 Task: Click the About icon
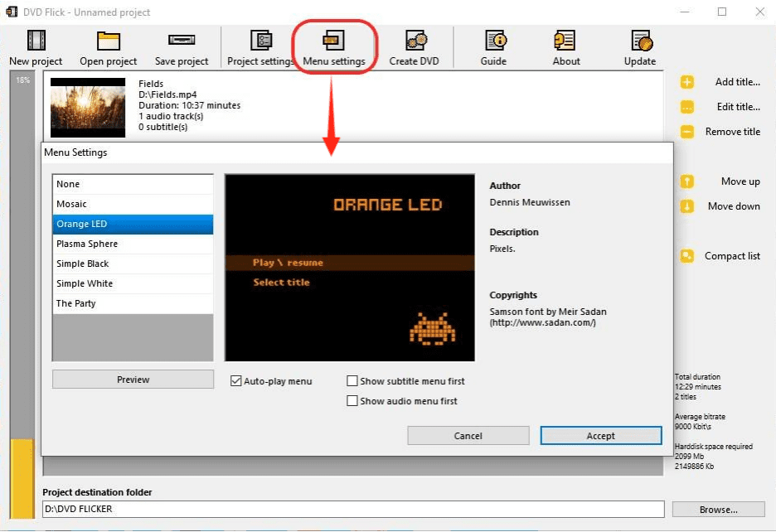[x=566, y=41]
